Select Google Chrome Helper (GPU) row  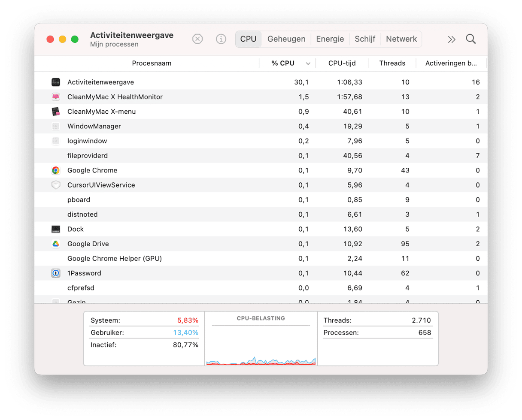click(x=261, y=259)
